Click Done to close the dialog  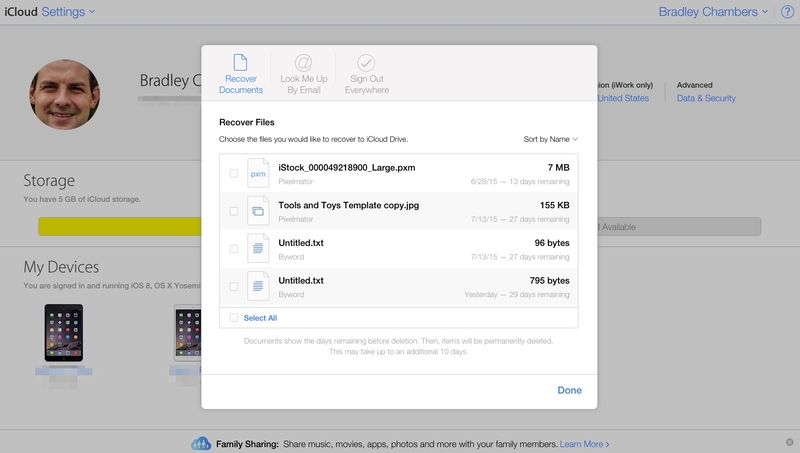tap(569, 390)
